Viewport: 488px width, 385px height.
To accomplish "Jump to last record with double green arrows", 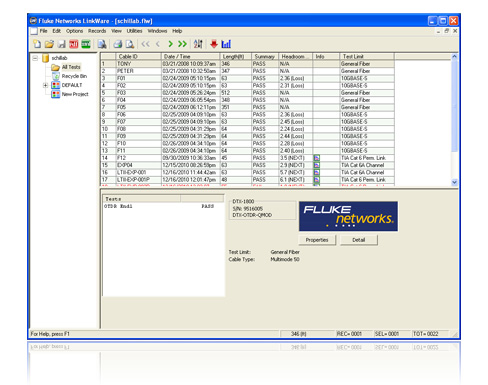I will click(x=182, y=44).
